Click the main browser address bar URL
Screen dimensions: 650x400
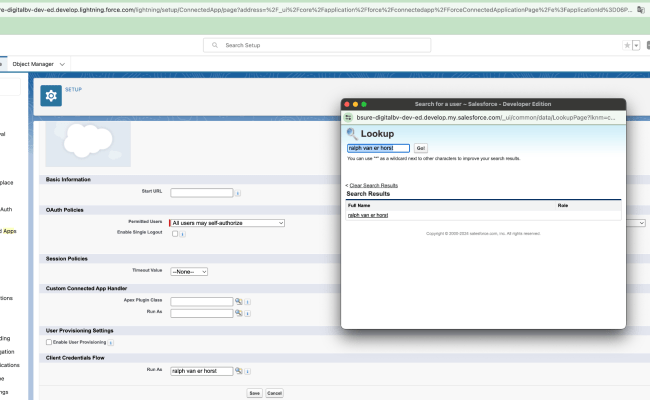coord(316,10)
